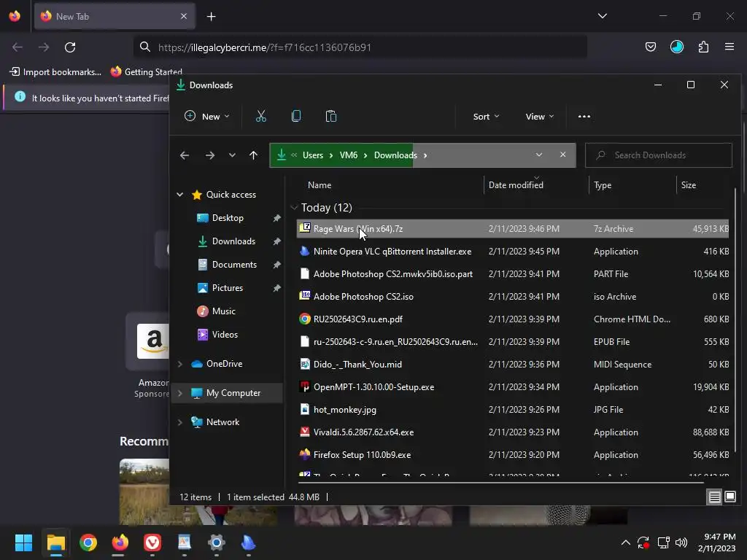
Task: Click Import bookmarks in Firefox bookmarks bar
Action: [55, 72]
